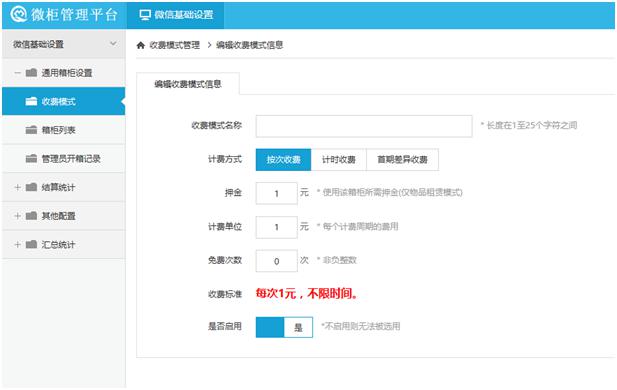Click the folder icon next to 箱柜列表
The height and width of the screenshot is (390, 617).
coord(31,130)
